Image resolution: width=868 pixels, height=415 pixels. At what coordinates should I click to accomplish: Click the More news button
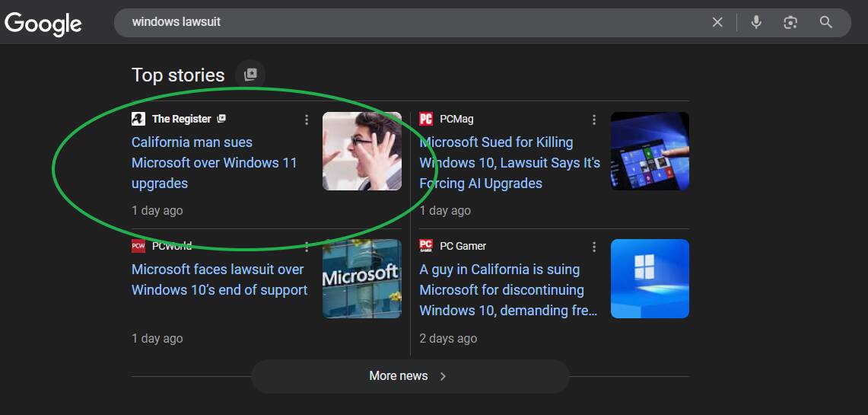[409, 376]
